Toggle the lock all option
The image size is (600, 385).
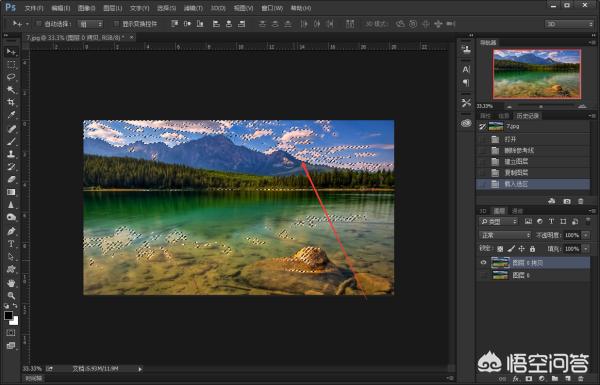coord(532,249)
